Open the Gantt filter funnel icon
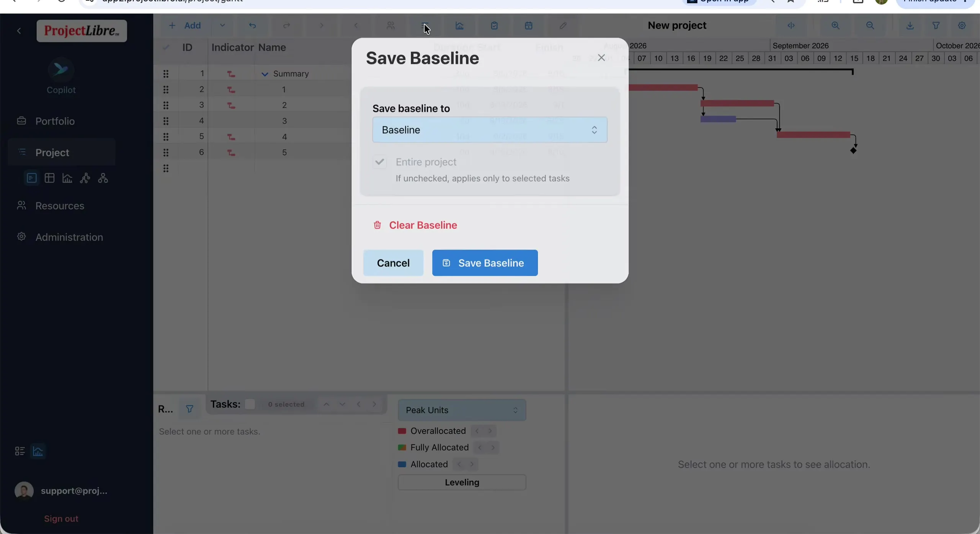Screen dimensions: 980x534 pyautogui.click(x=936, y=26)
